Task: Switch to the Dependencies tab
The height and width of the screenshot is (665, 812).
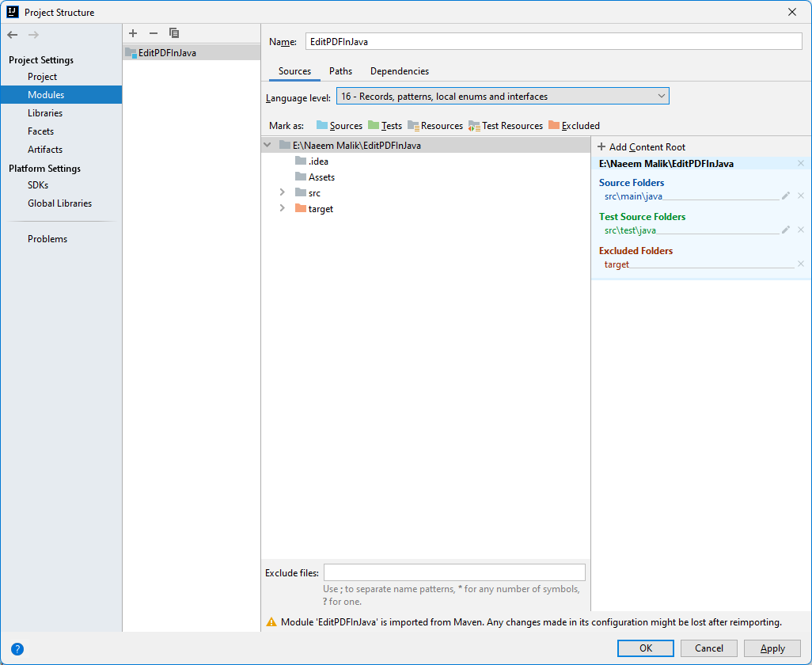Action: [399, 70]
